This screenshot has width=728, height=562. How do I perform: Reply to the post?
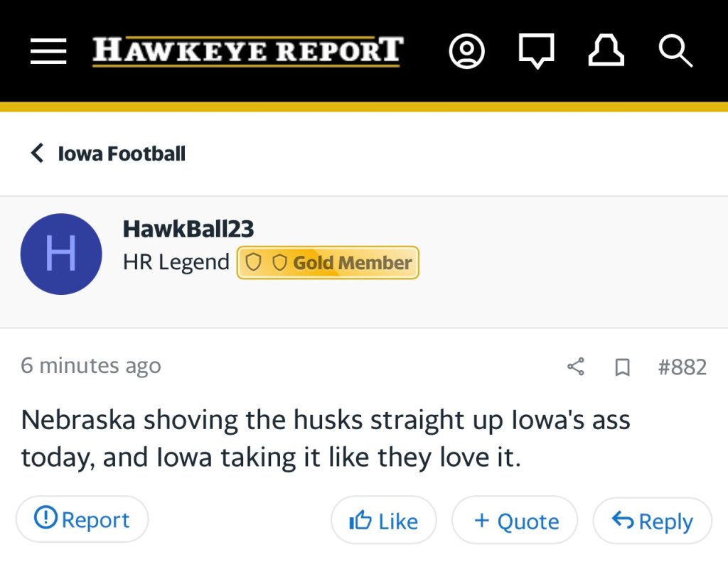(x=652, y=521)
